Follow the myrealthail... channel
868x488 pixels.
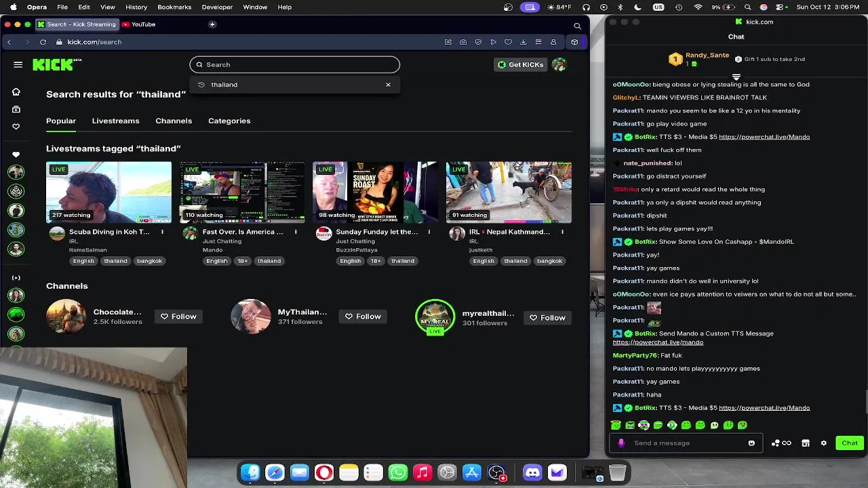click(547, 318)
